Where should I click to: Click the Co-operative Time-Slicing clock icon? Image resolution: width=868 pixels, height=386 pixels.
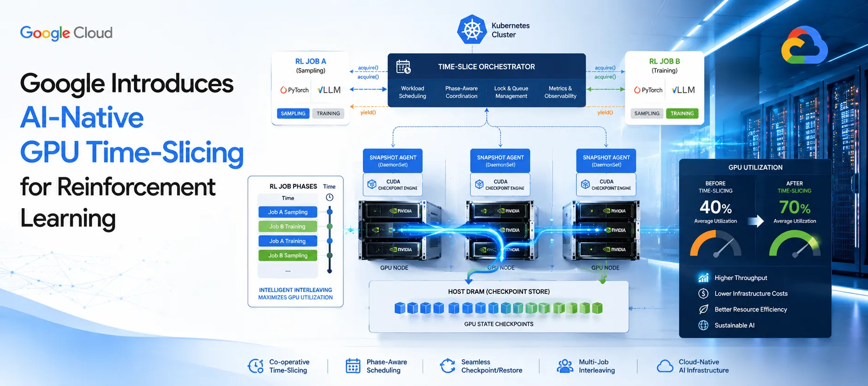coord(256,366)
